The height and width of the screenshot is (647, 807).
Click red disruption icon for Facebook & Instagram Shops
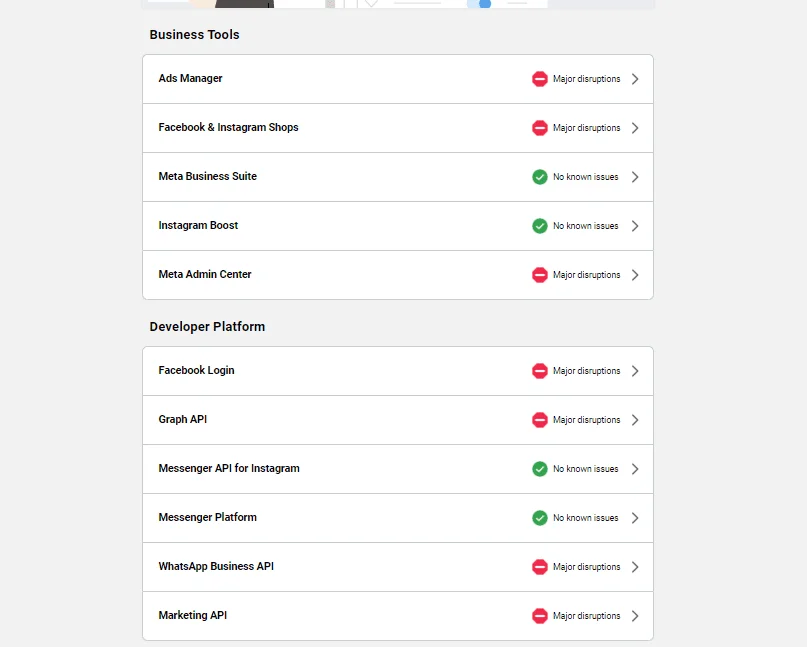pyautogui.click(x=539, y=128)
